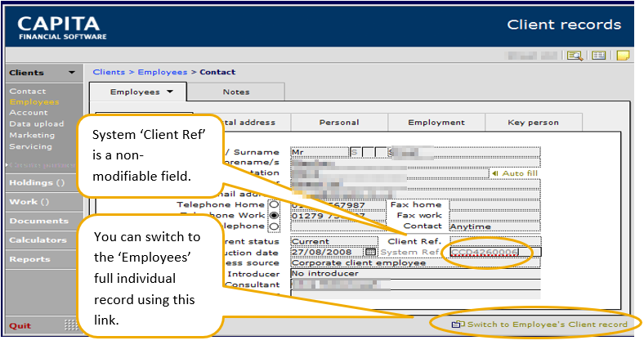Switch to the Personal sub-tab
Screen dimensions: 644x345
(x=339, y=123)
